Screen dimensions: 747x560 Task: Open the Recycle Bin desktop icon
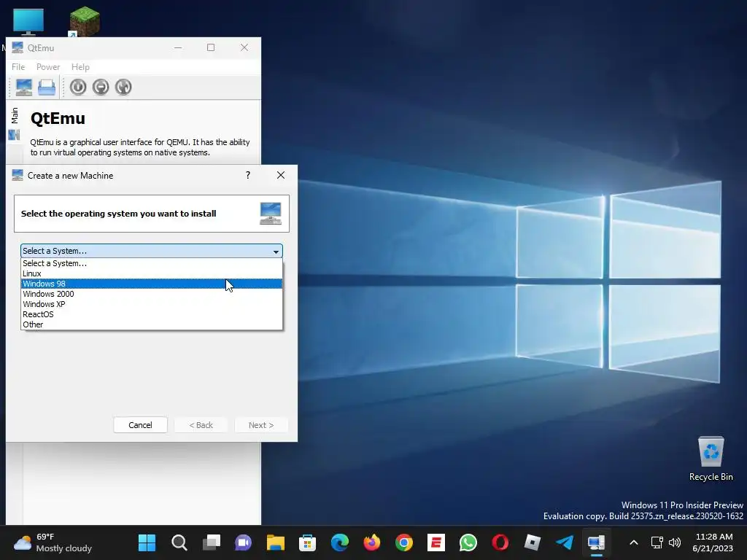(x=711, y=458)
